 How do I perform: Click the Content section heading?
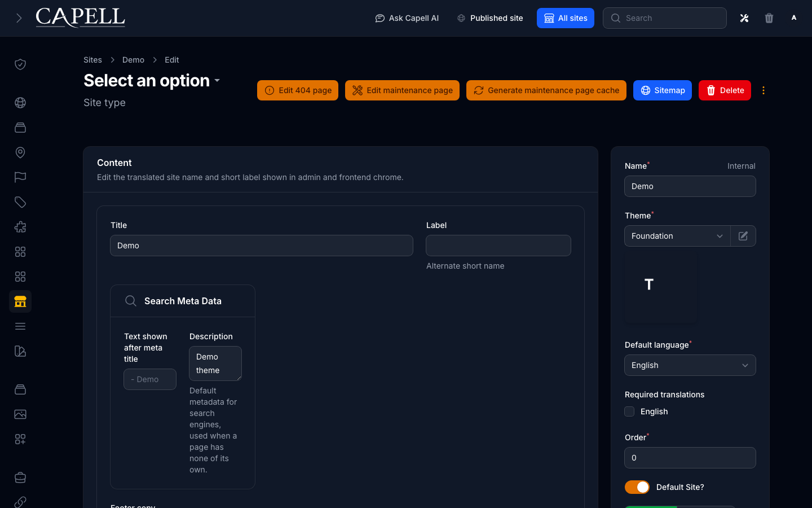pos(114,163)
